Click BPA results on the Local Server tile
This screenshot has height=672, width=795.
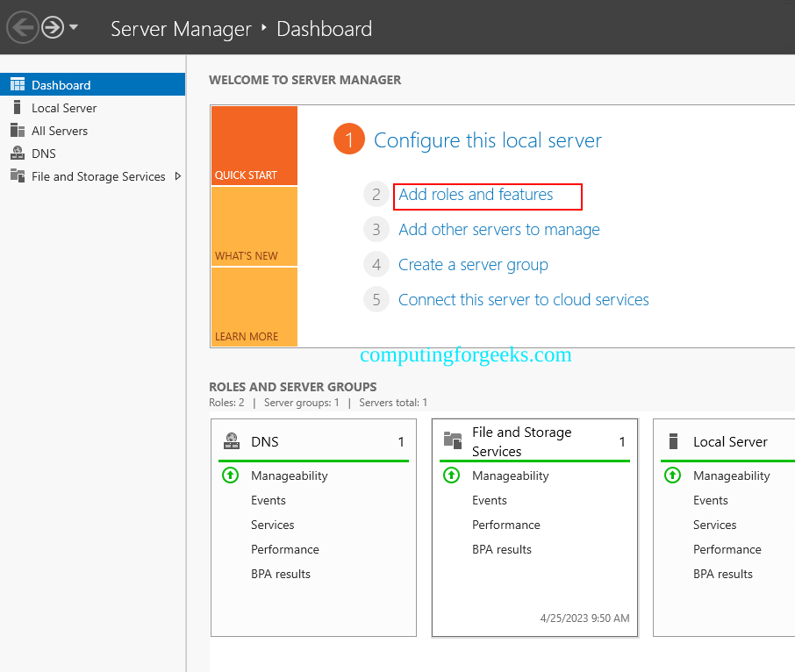point(722,574)
